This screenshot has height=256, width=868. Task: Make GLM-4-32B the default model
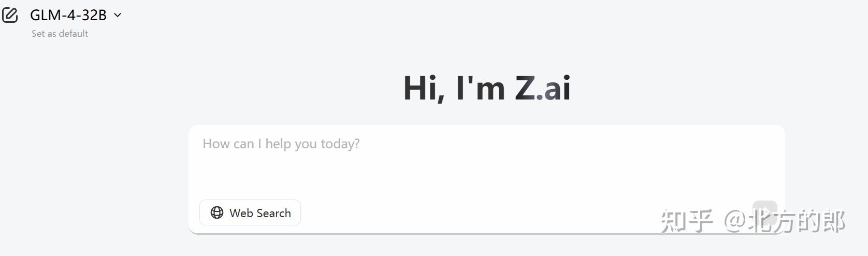[x=60, y=34]
